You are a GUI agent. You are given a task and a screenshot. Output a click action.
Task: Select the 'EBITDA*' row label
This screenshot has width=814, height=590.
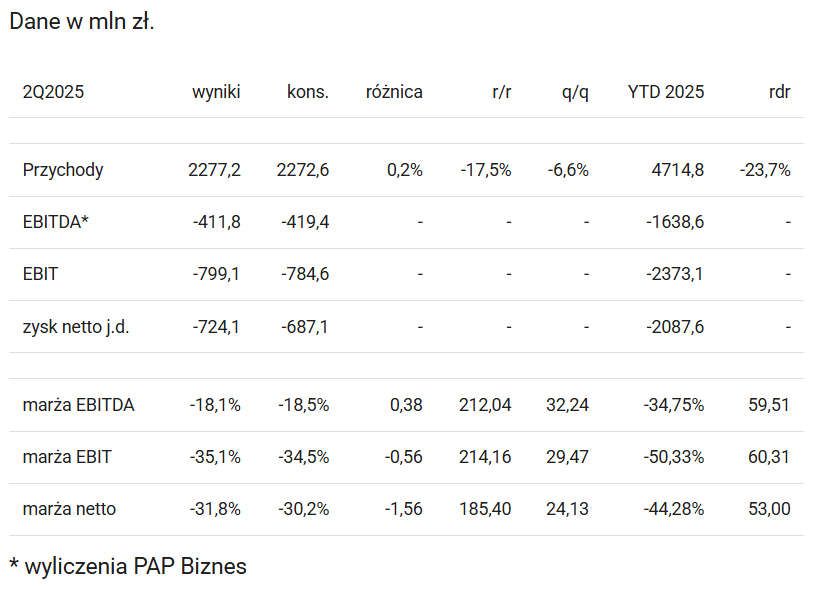pyautogui.click(x=56, y=222)
